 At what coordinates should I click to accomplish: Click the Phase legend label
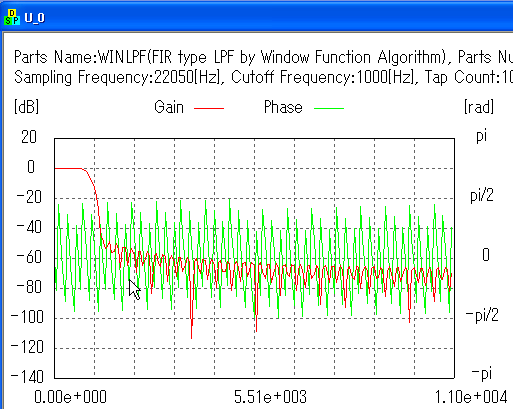click(x=283, y=107)
